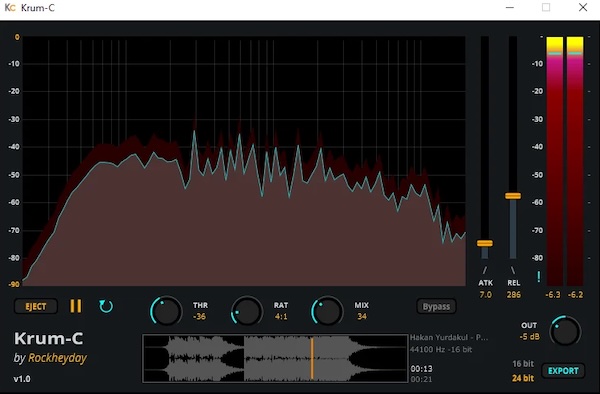The height and width of the screenshot is (394, 600).
Task: Click the RAT ratio knob
Action: tap(247, 311)
